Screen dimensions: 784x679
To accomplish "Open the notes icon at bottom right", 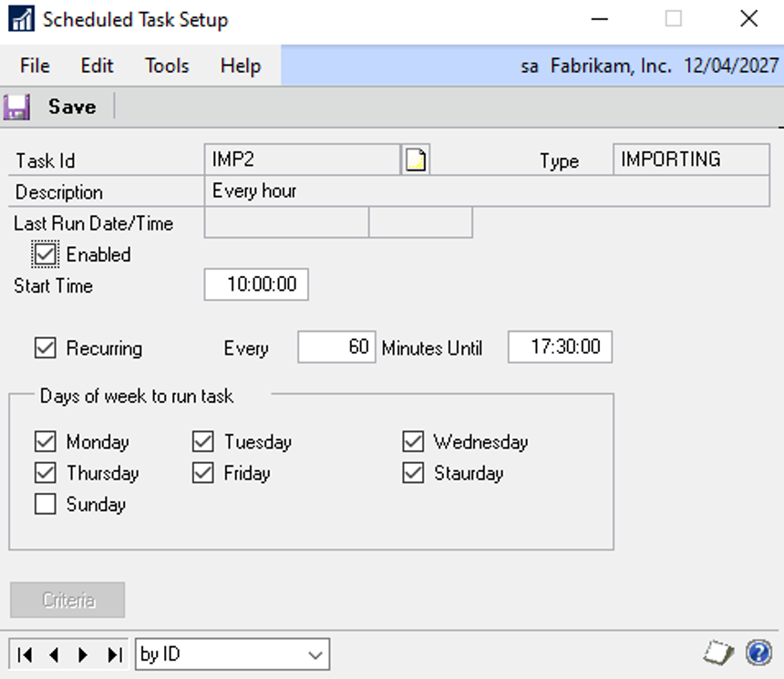I will [x=718, y=653].
